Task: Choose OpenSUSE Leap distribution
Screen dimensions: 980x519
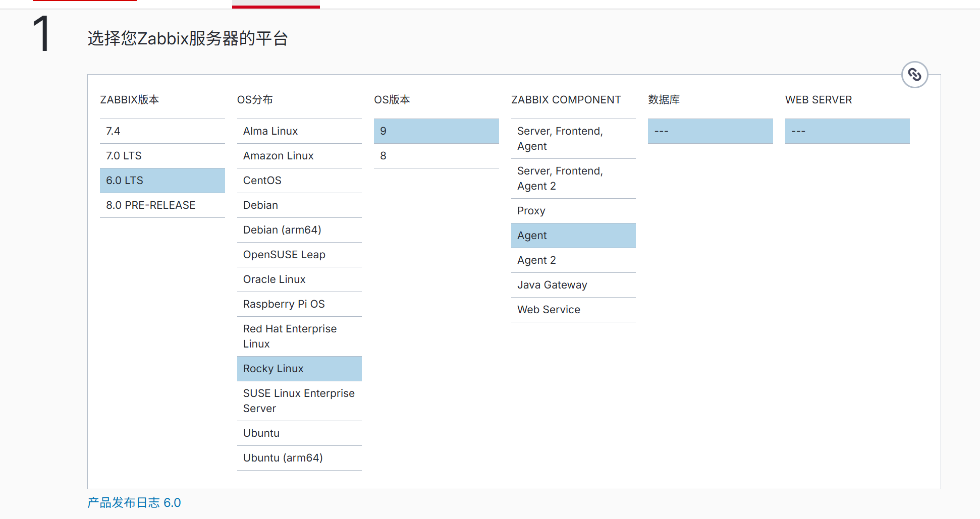Action: (299, 255)
